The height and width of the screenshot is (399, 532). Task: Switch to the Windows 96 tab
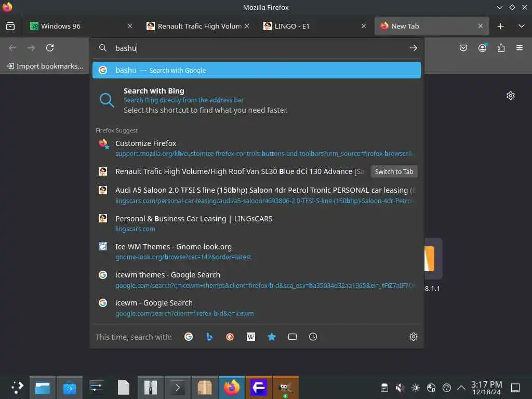(81, 26)
